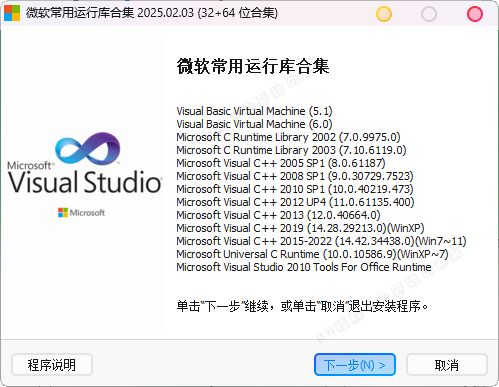Click the 下一步(N) > button
The height and width of the screenshot is (387, 499).
355,365
